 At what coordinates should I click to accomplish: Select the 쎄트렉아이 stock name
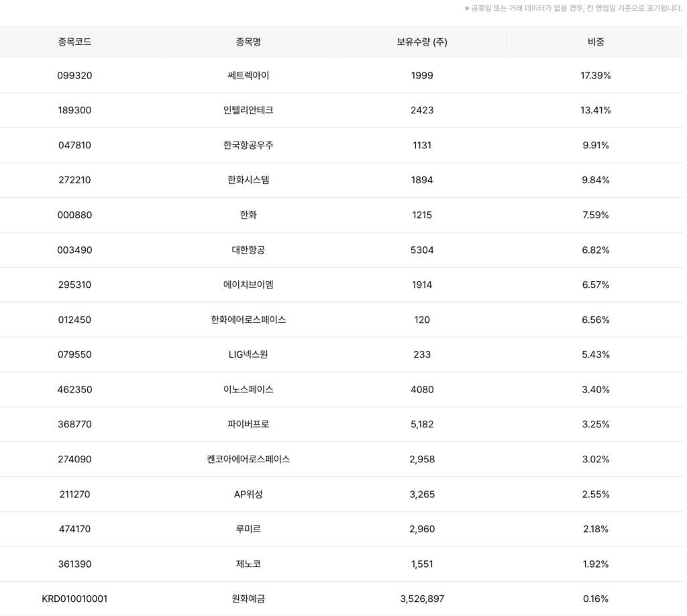[x=248, y=76]
